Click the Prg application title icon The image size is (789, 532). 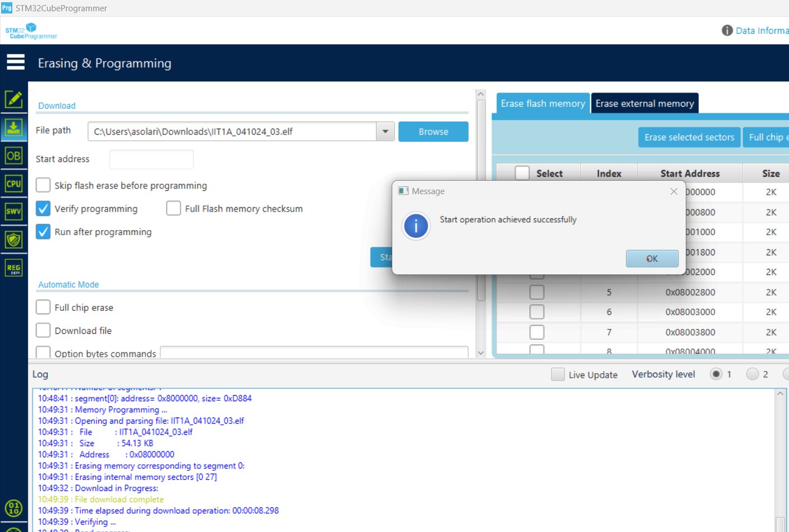(7, 8)
